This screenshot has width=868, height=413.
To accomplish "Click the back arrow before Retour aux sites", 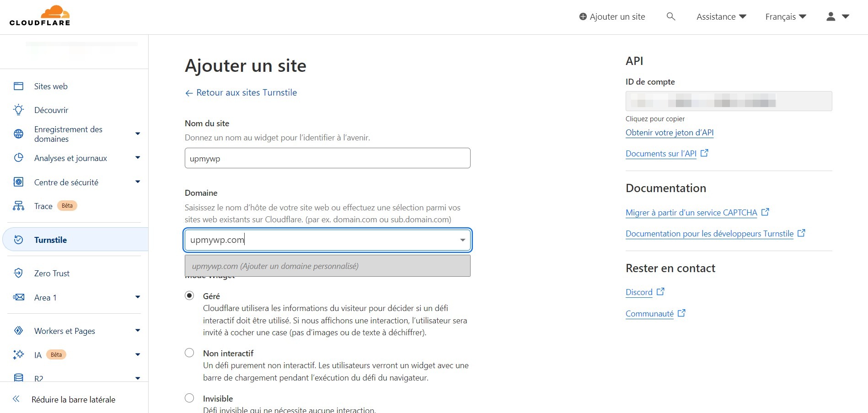I will pyautogui.click(x=189, y=93).
